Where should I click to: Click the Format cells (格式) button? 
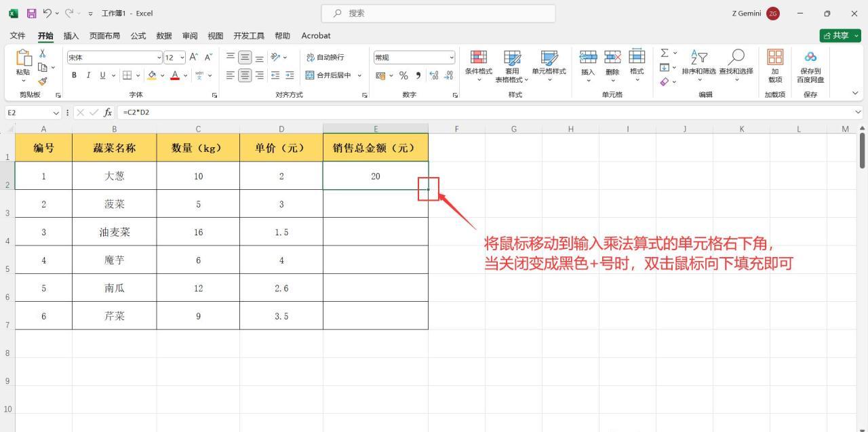click(x=637, y=66)
